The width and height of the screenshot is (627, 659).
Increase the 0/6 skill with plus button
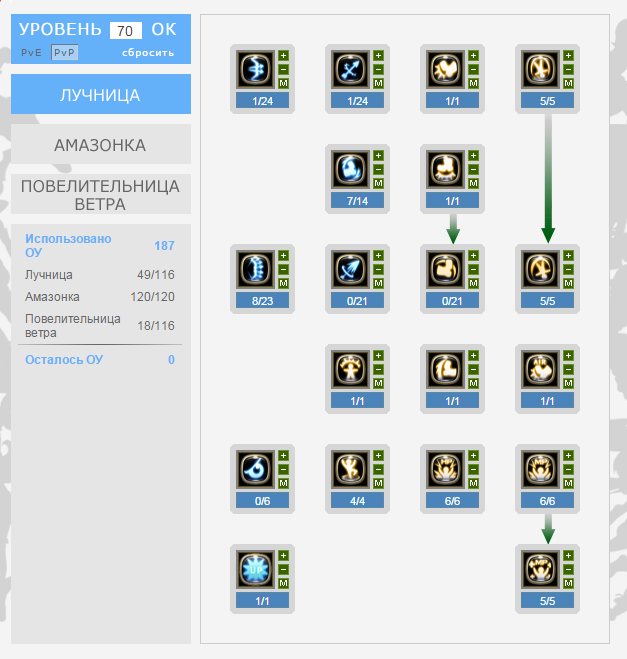283,455
